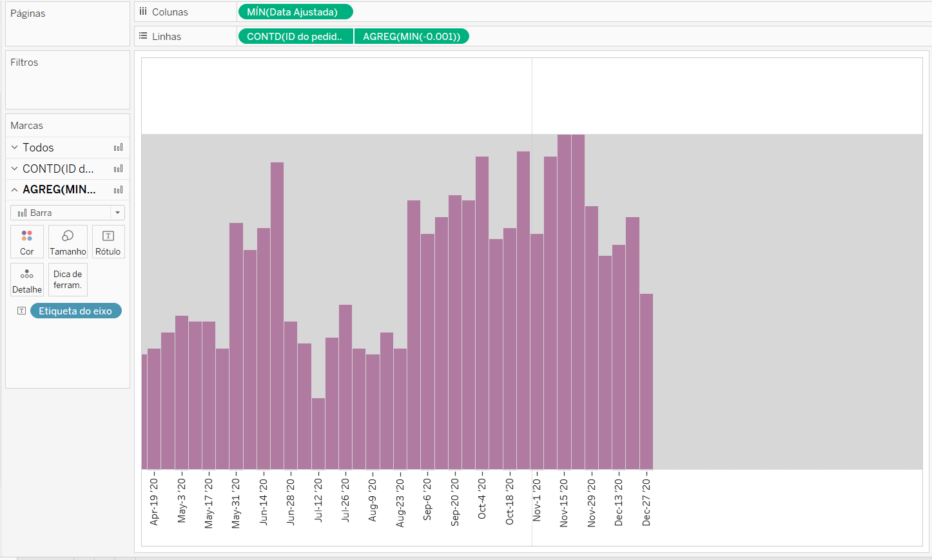Image resolution: width=932 pixels, height=560 pixels.
Task: Click the Linhas shelf icon
Action: point(143,36)
